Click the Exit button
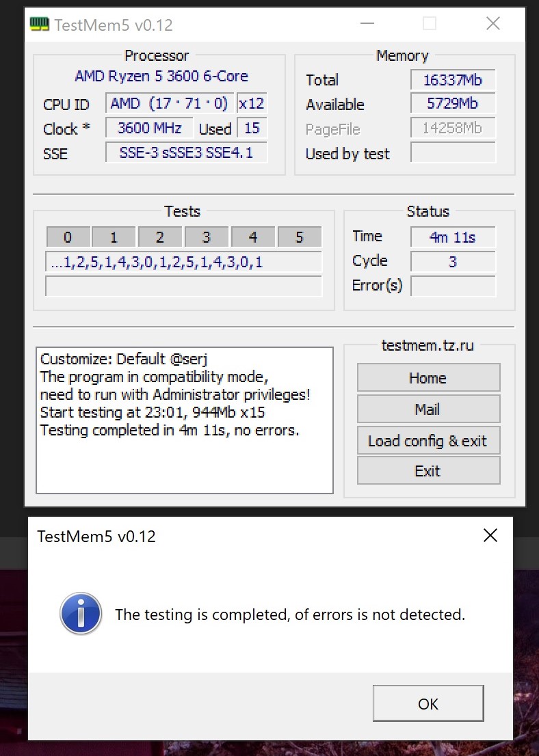 click(x=428, y=470)
